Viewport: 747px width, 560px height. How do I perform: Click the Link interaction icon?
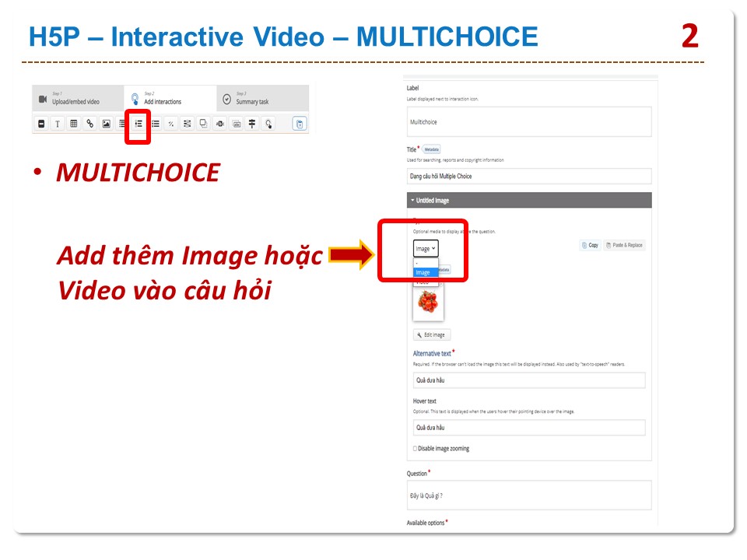[89, 124]
